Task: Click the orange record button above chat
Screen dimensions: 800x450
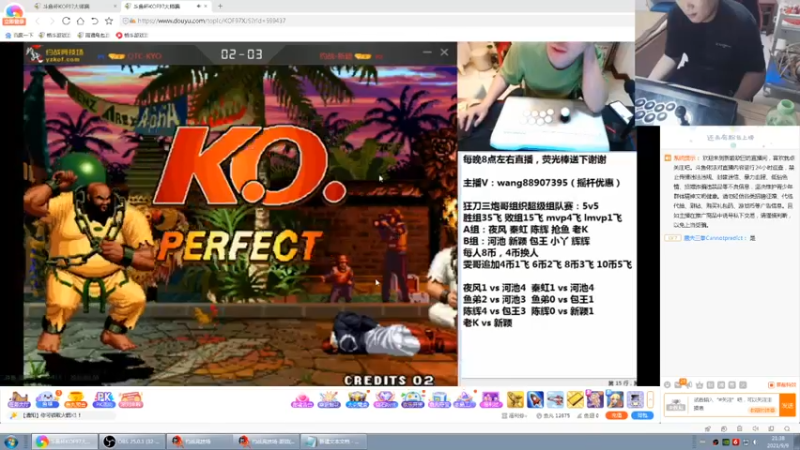Action: click(x=782, y=385)
